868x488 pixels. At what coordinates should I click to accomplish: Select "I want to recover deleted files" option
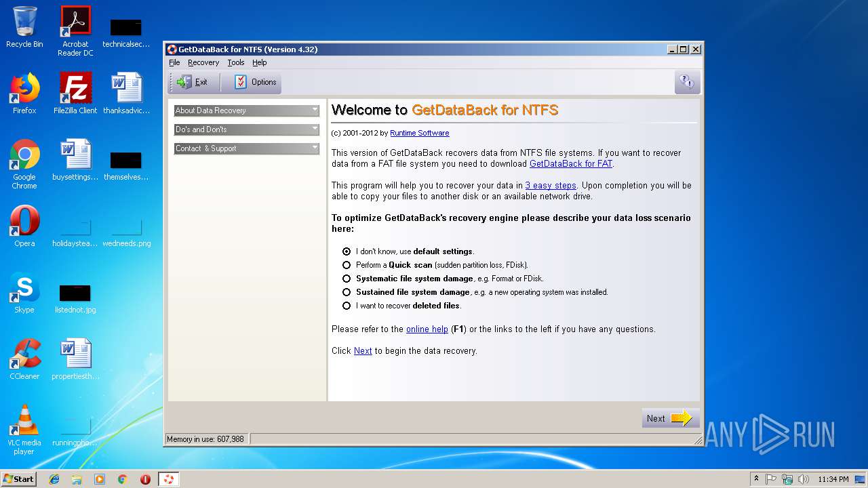click(347, 306)
